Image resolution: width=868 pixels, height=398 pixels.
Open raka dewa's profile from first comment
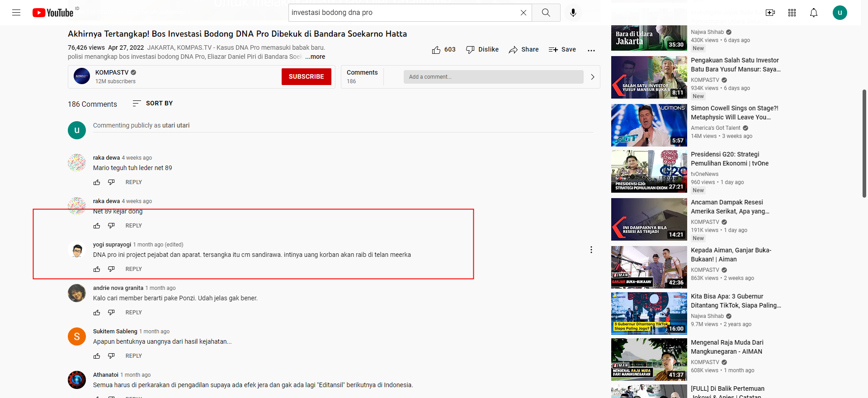106,158
